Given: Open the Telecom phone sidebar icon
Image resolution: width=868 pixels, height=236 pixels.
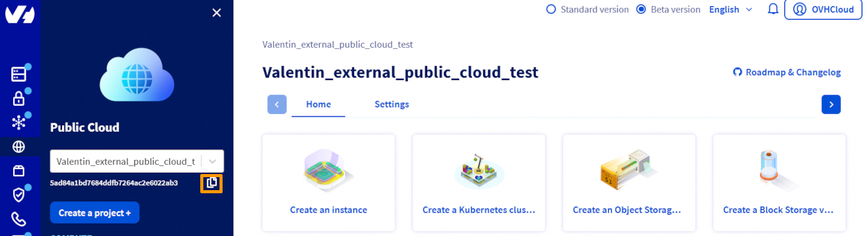Looking at the screenshot, I should click(x=19, y=219).
